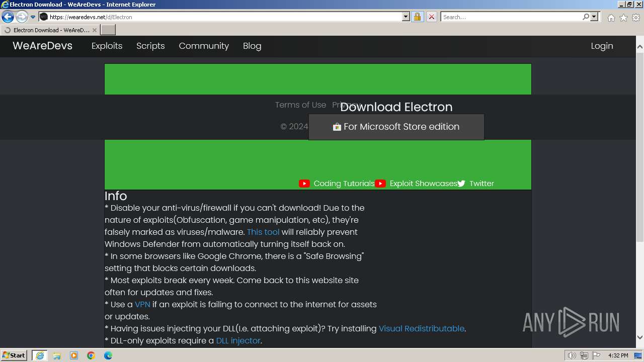This screenshot has height=362, width=644.
Task: Open the Visual Redistributable link
Action: tap(422, 328)
